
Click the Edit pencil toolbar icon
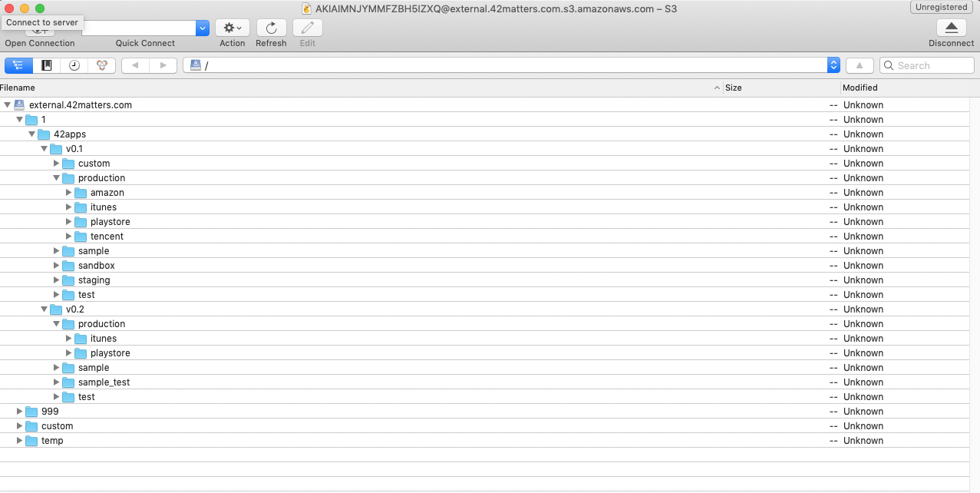pyautogui.click(x=308, y=28)
